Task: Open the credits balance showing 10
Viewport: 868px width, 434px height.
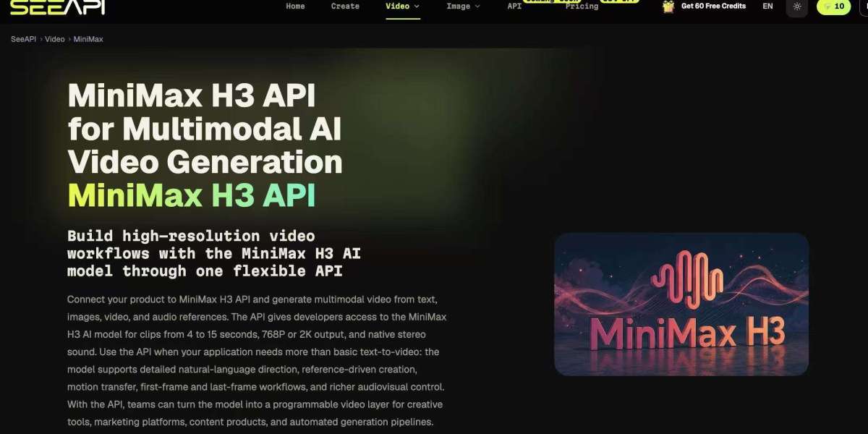Action: 834,7
